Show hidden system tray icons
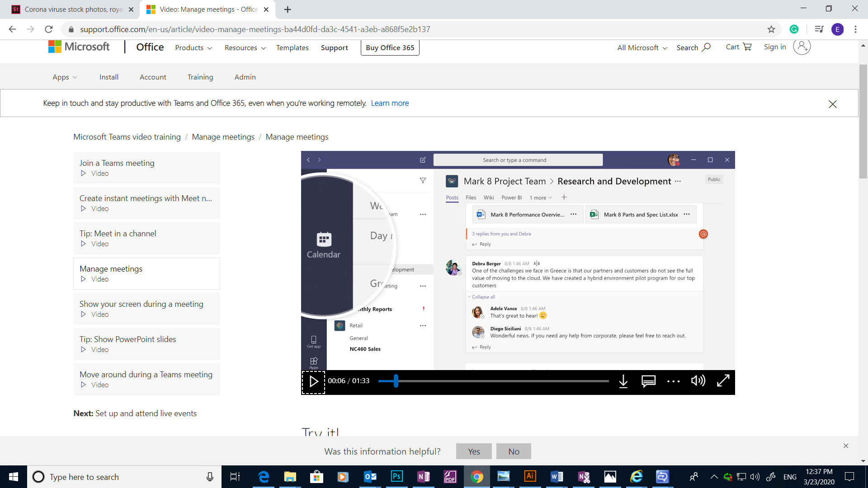The width and height of the screenshot is (868, 488). 714,477
